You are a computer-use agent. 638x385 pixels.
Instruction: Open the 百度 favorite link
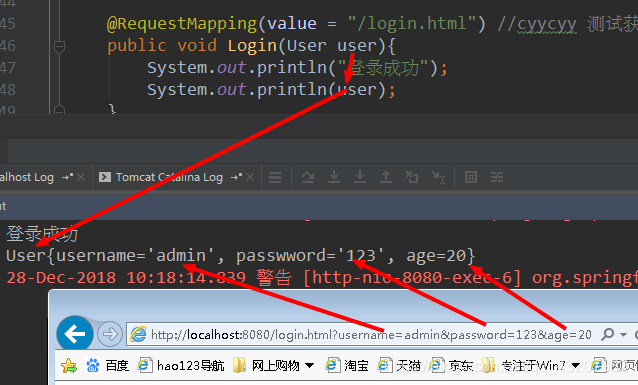pos(108,365)
